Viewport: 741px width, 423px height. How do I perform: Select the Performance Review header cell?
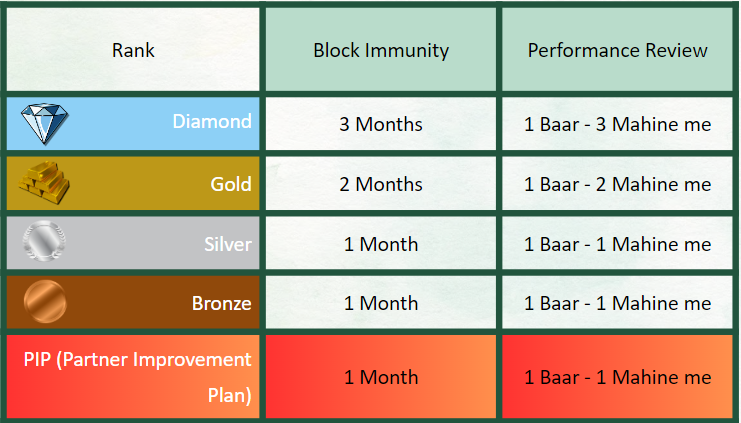click(617, 50)
